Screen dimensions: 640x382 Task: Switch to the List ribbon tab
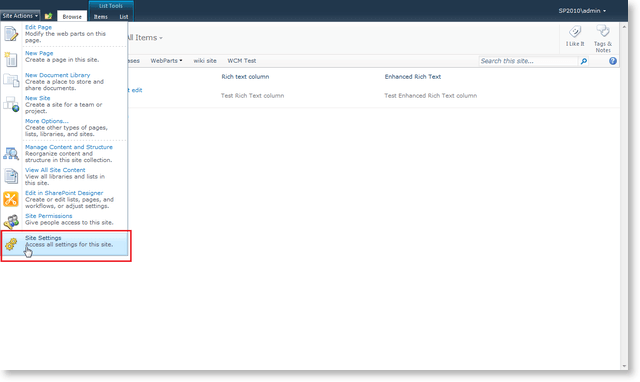tap(124, 17)
